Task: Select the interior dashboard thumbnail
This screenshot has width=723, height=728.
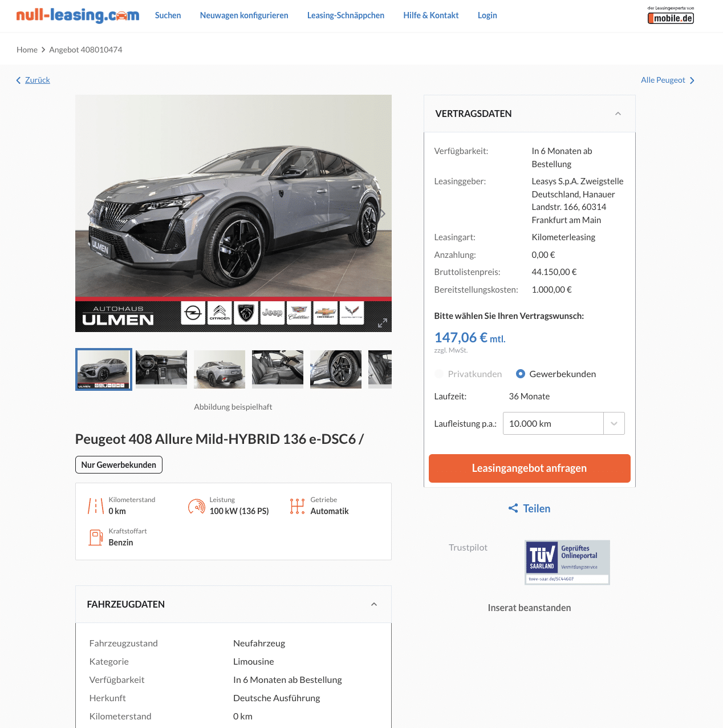Action: (x=161, y=369)
